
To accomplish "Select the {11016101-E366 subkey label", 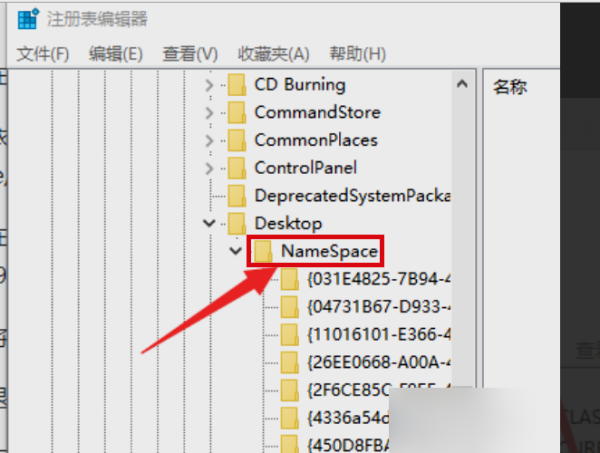I will pyautogui.click(x=379, y=335).
